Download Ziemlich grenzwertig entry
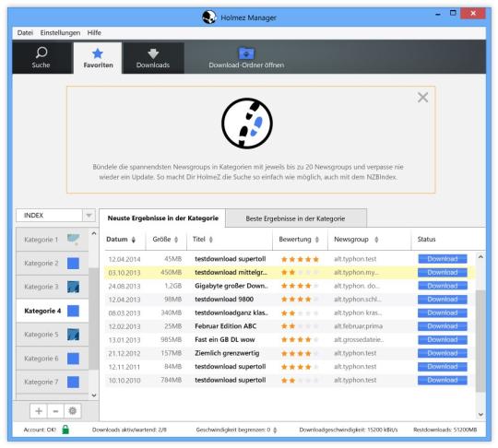 tap(443, 353)
